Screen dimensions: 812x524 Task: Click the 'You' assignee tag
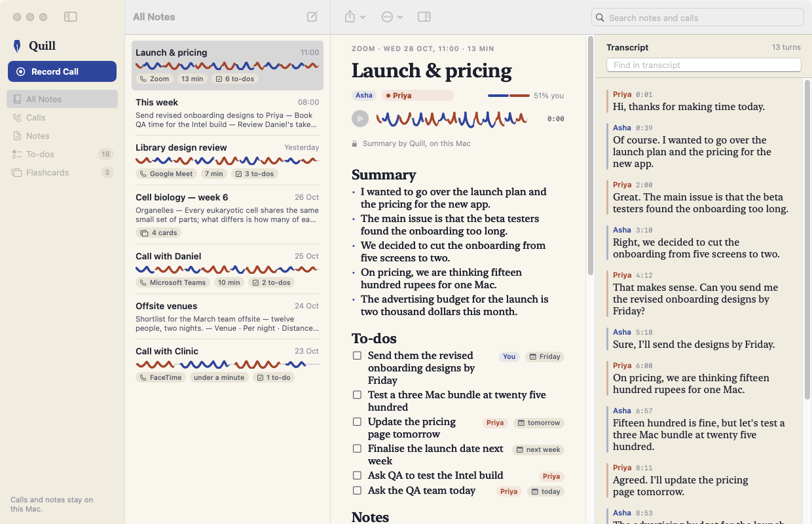(509, 357)
